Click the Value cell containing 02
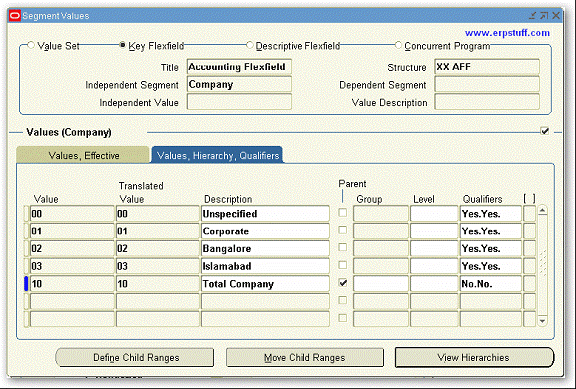The image size is (576, 389). 72,249
